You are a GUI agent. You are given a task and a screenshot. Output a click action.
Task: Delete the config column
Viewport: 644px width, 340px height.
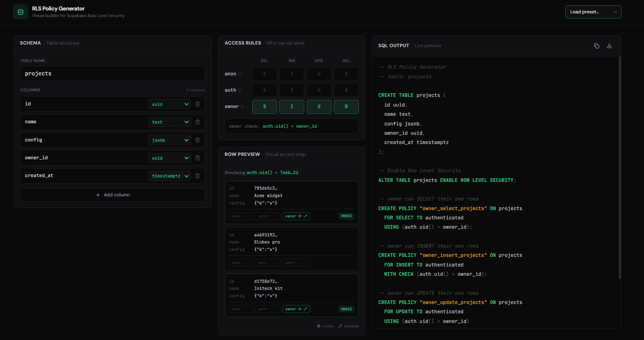(198, 140)
